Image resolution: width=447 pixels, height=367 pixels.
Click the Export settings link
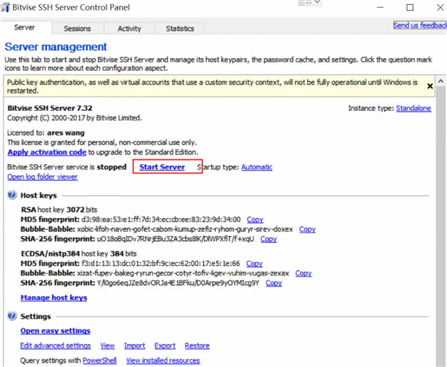(165, 346)
